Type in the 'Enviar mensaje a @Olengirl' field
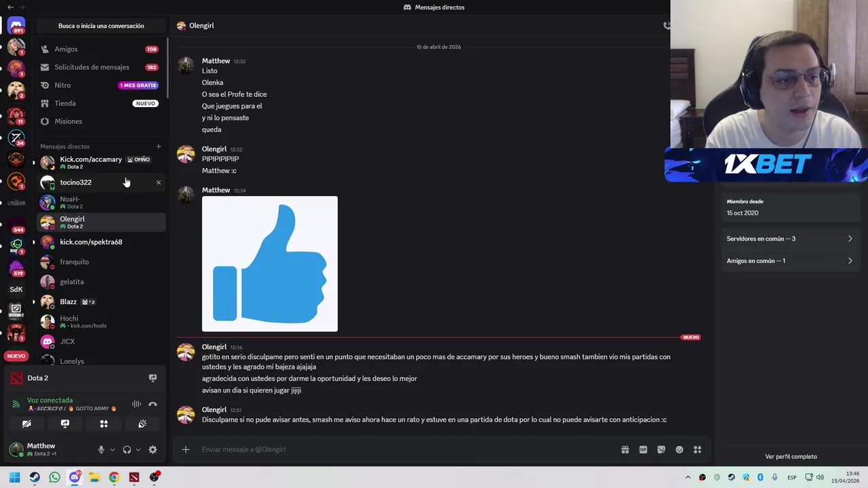The height and width of the screenshot is (488, 868). 407,449
